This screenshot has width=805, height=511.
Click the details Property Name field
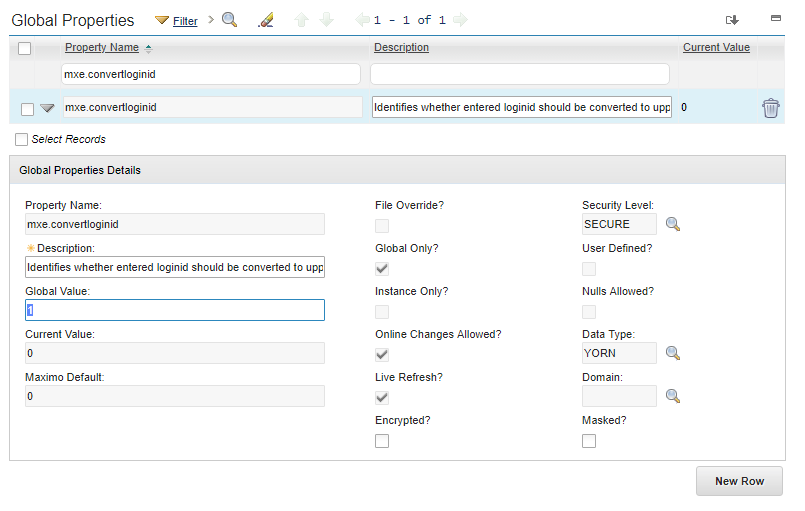[175, 224]
